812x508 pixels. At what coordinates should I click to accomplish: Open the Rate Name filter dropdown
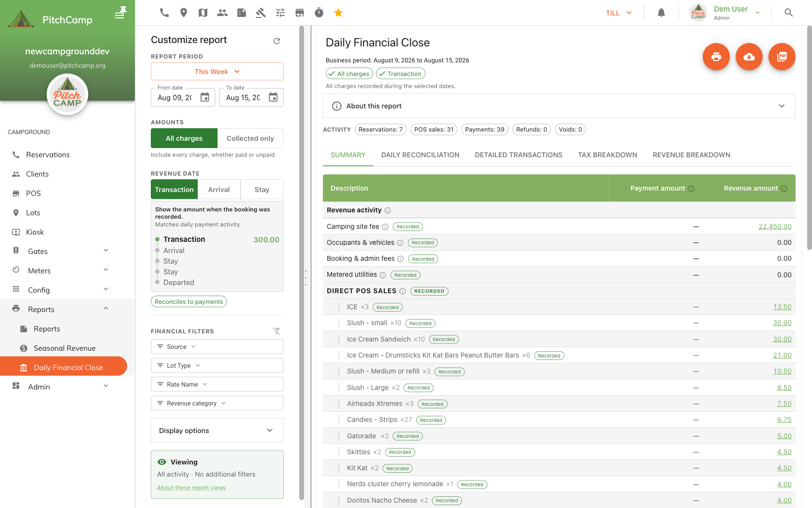217,384
